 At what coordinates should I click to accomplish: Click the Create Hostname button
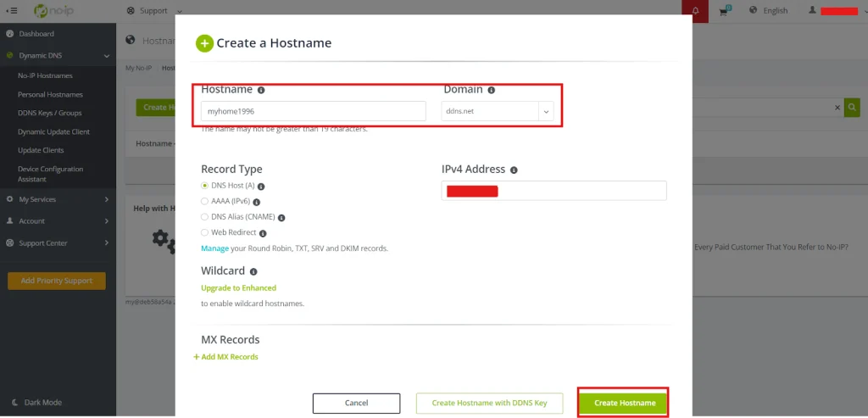624,403
